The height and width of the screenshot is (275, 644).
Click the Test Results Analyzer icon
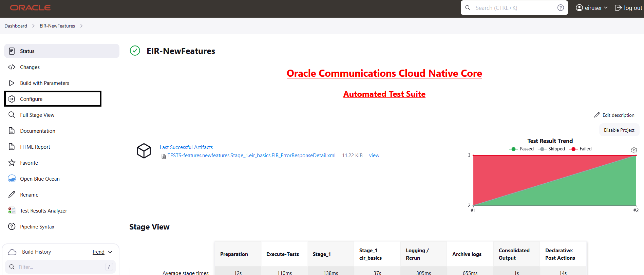pos(12,210)
